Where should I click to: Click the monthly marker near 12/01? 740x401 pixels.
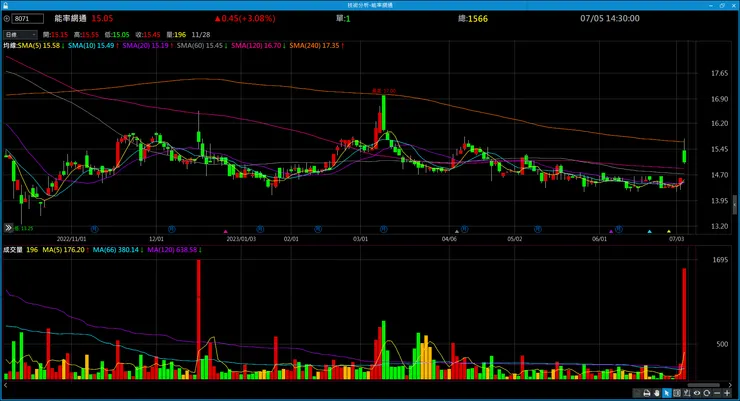coord(171,229)
